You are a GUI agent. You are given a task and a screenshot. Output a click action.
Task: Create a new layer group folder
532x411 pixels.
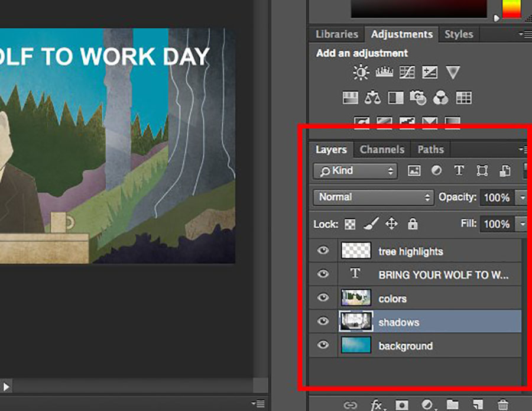[452, 405]
